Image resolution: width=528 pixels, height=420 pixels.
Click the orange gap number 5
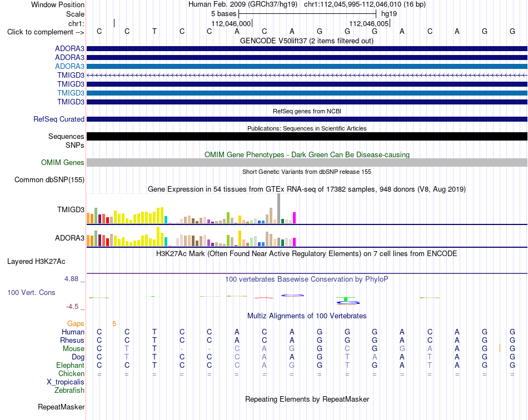coord(114,324)
